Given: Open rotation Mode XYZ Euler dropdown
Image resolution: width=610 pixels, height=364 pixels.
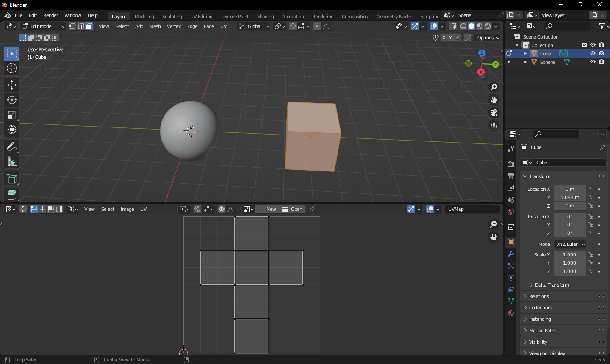Looking at the screenshot, I should click(570, 244).
